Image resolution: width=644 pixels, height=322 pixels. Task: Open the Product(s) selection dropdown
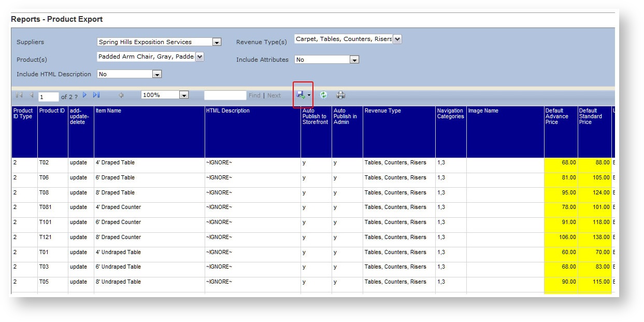(x=199, y=56)
